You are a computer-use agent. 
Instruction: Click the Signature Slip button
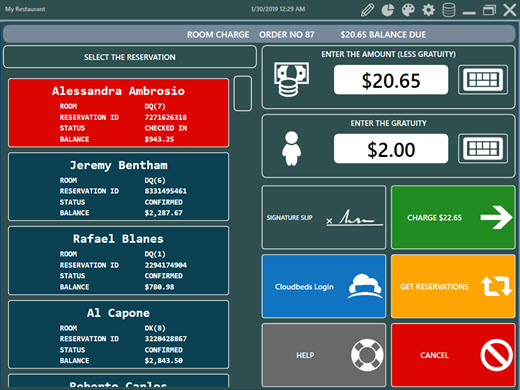point(324,217)
